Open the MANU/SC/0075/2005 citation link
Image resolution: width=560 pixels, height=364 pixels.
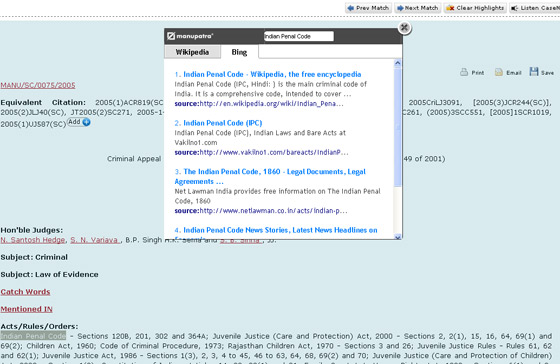(x=38, y=85)
